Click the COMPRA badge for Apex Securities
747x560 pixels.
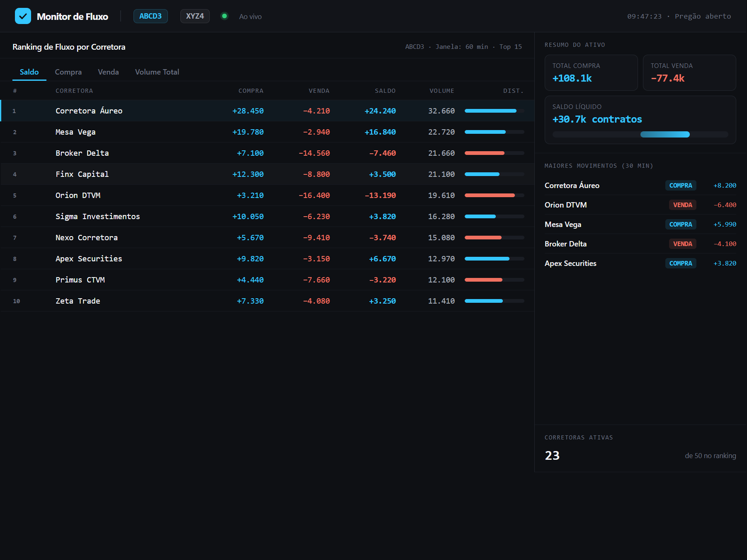tap(681, 263)
